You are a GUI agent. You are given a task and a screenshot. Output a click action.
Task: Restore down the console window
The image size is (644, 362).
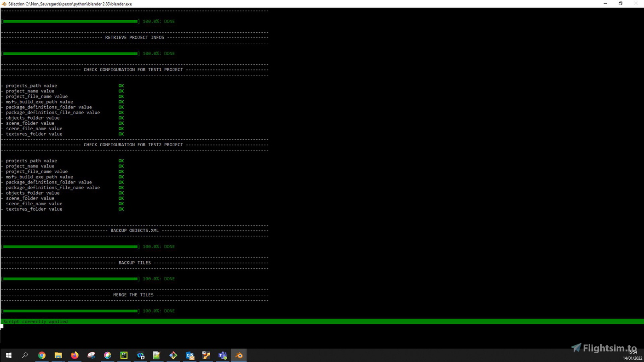pyautogui.click(x=620, y=4)
